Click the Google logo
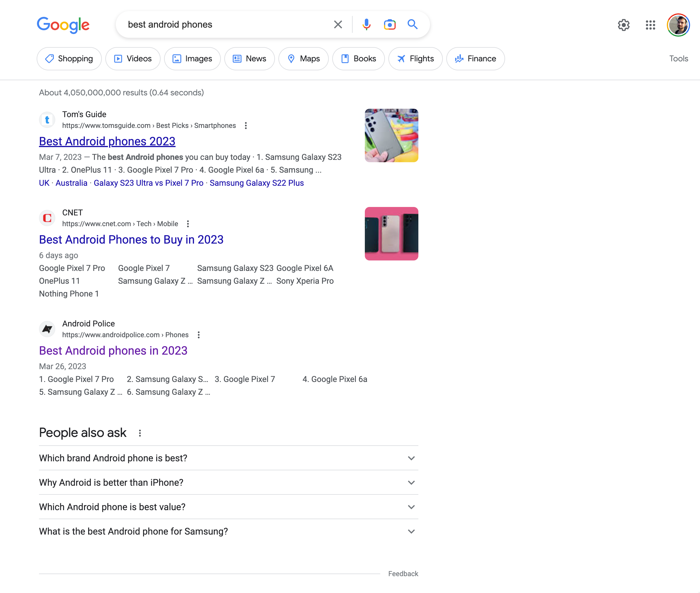Screen dimensions: 700x593 pos(63,24)
